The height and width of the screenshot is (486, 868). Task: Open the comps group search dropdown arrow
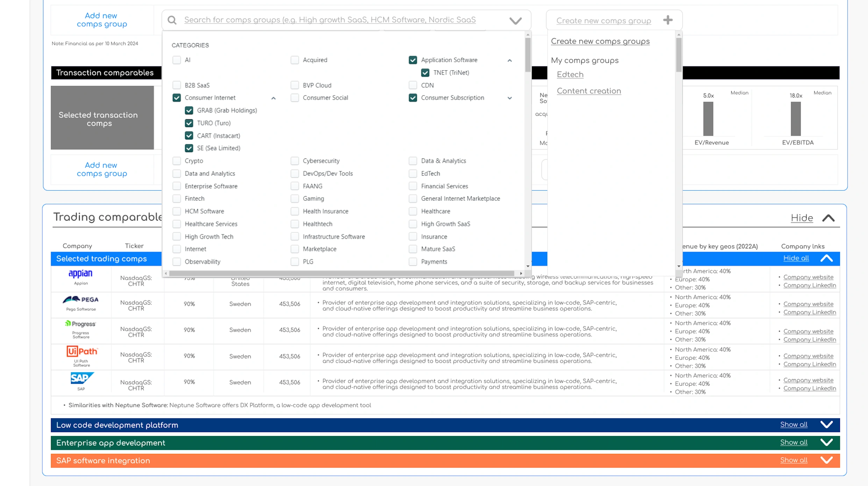[515, 21]
